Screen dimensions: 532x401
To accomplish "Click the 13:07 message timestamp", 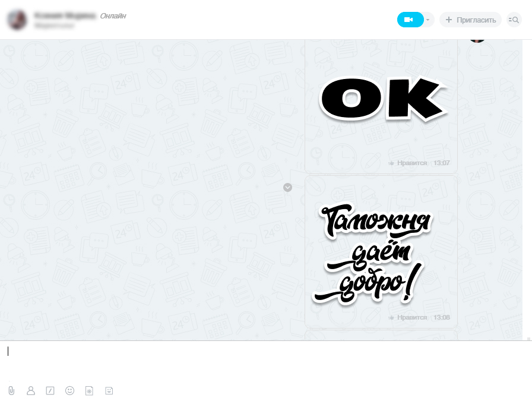I will click(x=441, y=163).
